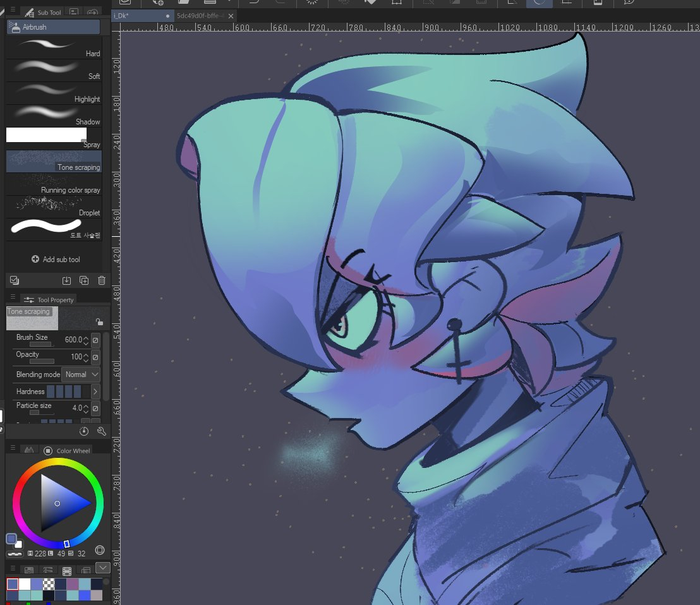This screenshot has height=605, width=700.
Task: Toggle Opacity dynamics button
Action: point(95,357)
